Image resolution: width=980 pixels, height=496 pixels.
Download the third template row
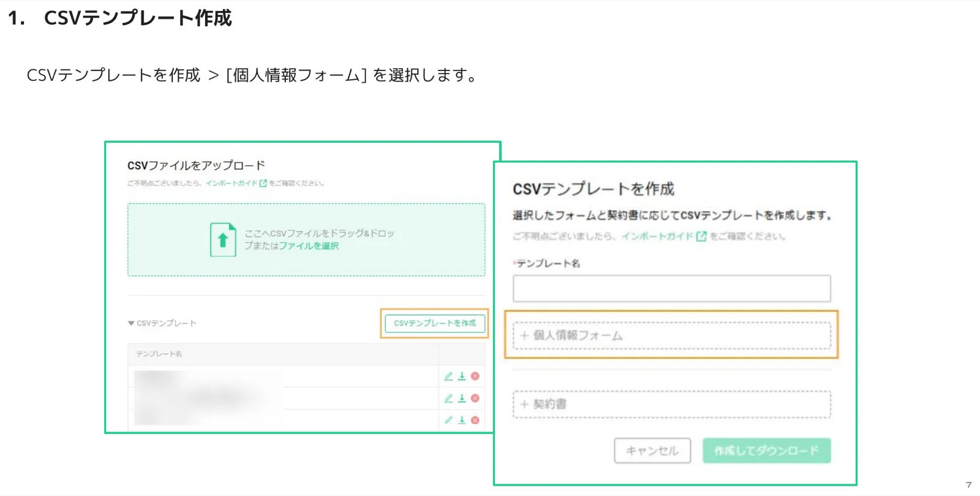coord(462,420)
